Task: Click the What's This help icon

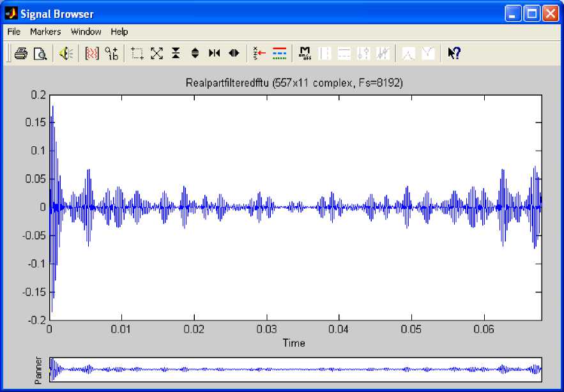Action: tap(454, 54)
